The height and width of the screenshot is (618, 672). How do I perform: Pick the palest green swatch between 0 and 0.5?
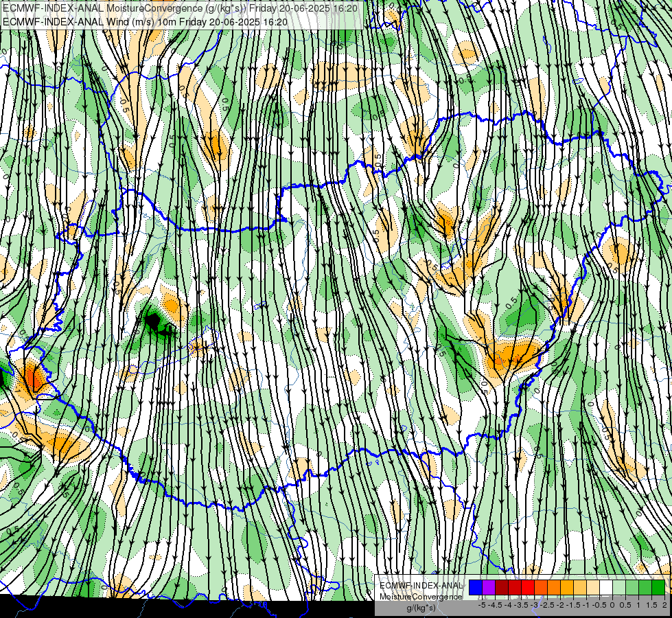[619, 588]
